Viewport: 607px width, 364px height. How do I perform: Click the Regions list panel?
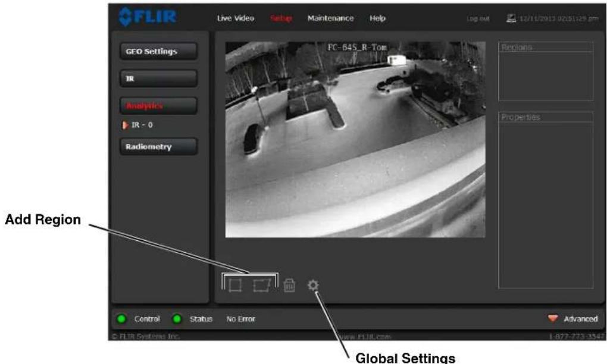click(x=546, y=71)
